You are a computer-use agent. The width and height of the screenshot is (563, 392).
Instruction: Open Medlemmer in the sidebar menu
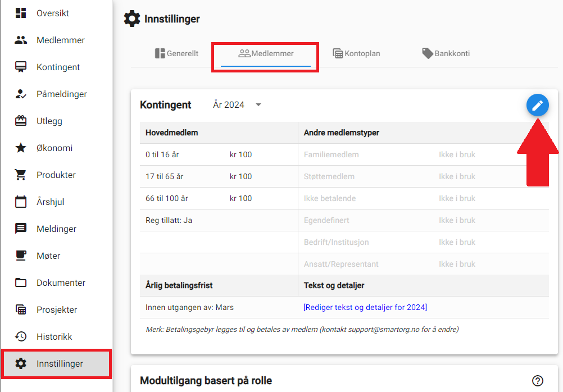coord(56,40)
